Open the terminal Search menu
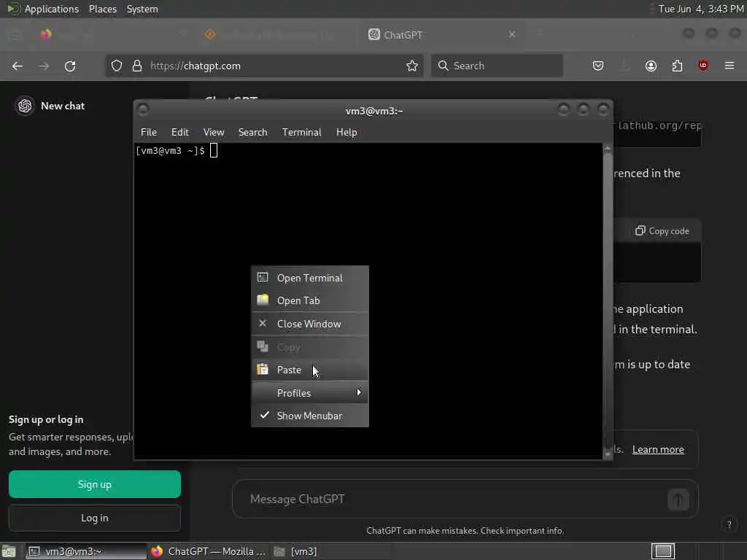The image size is (747, 560). (x=252, y=133)
